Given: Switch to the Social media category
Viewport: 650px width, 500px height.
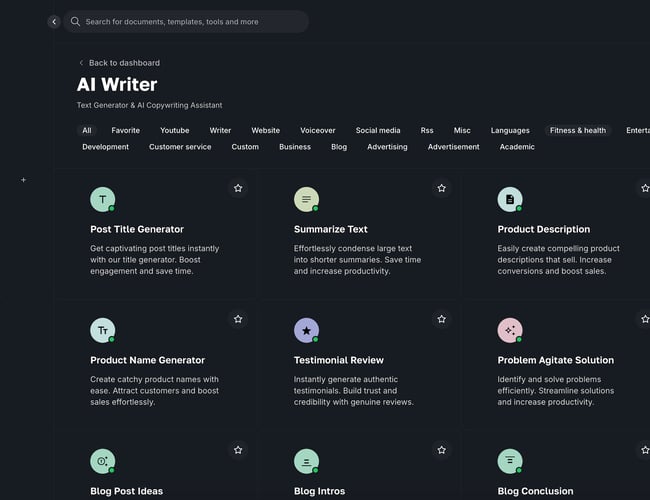Looking at the screenshot, I should tap(378, 130).
